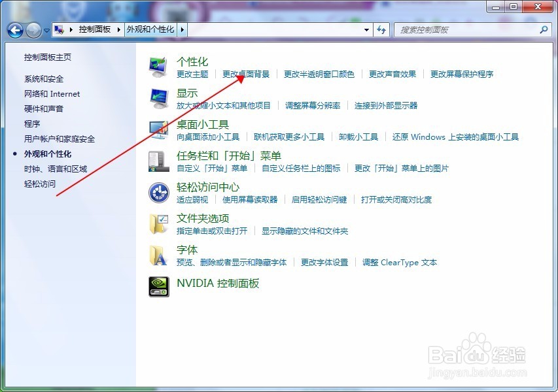Click the 自定义「开始」菜单 link
This screenshot has width=558, height=392.
tap(212, 168)
